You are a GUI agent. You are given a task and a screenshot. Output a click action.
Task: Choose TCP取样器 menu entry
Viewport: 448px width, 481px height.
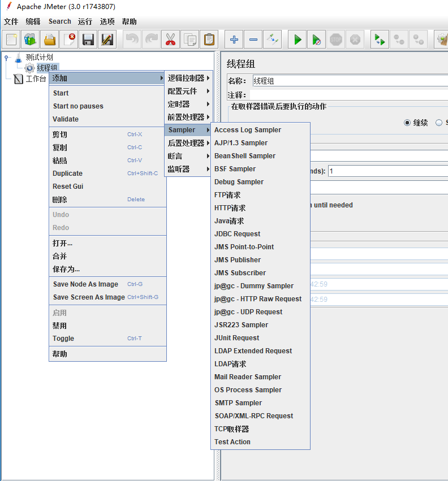click(x=260, y=429)
